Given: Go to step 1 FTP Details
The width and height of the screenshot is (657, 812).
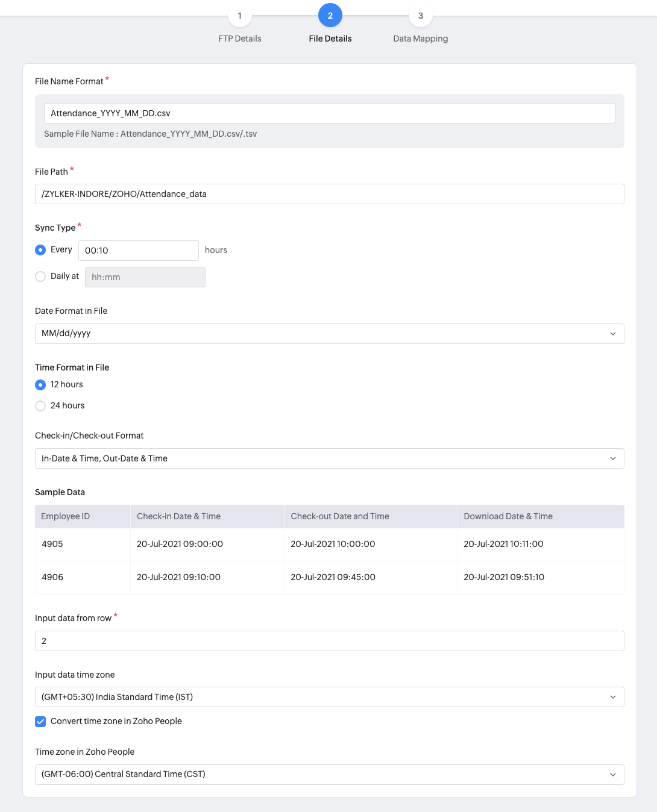Looking at the screenshot, I should (240, 16).
